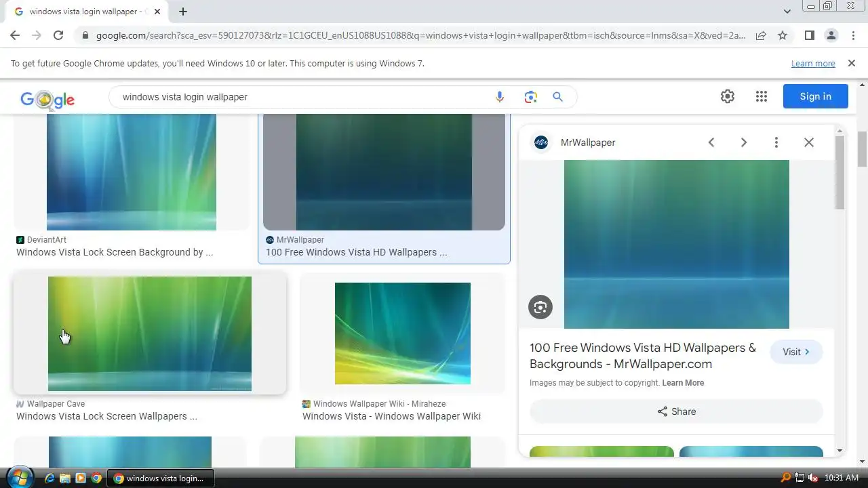Open a new browser tab
Screen dimensions: 868x488
pos(183,12)
